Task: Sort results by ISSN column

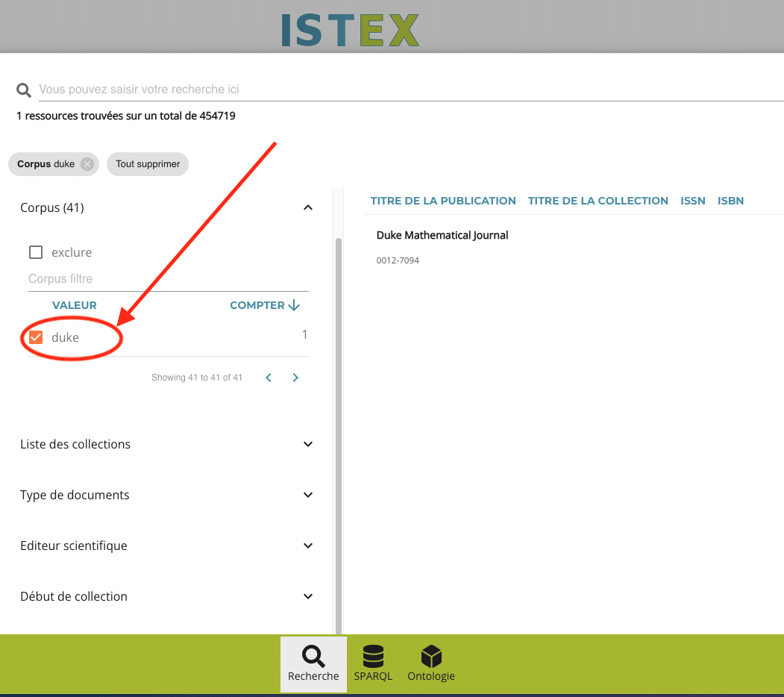Action: point(692,201)
